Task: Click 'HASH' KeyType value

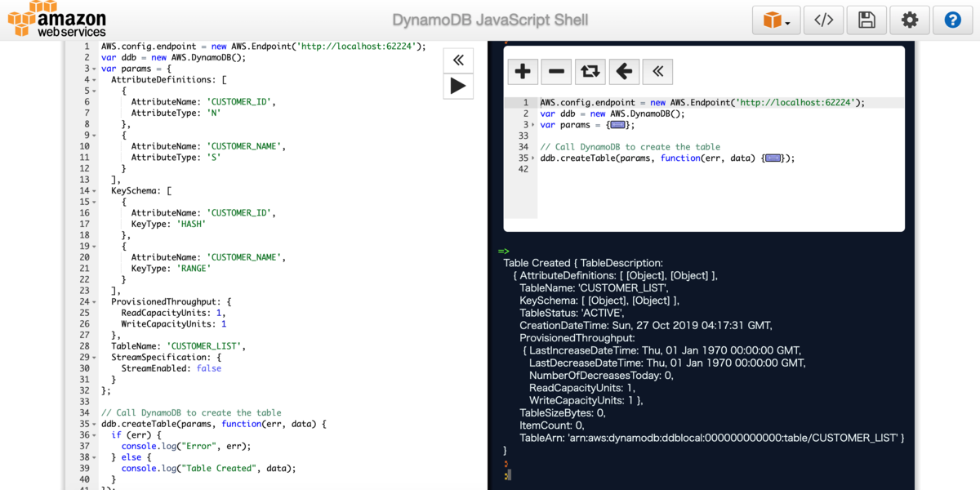Action: (x=191, y=224)
